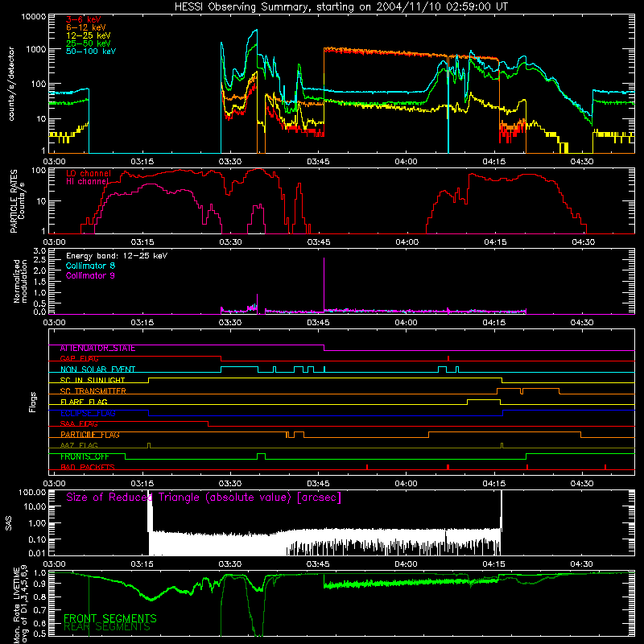
Task: Select the Collimator 9 legend label
Action: coord(90,275)
